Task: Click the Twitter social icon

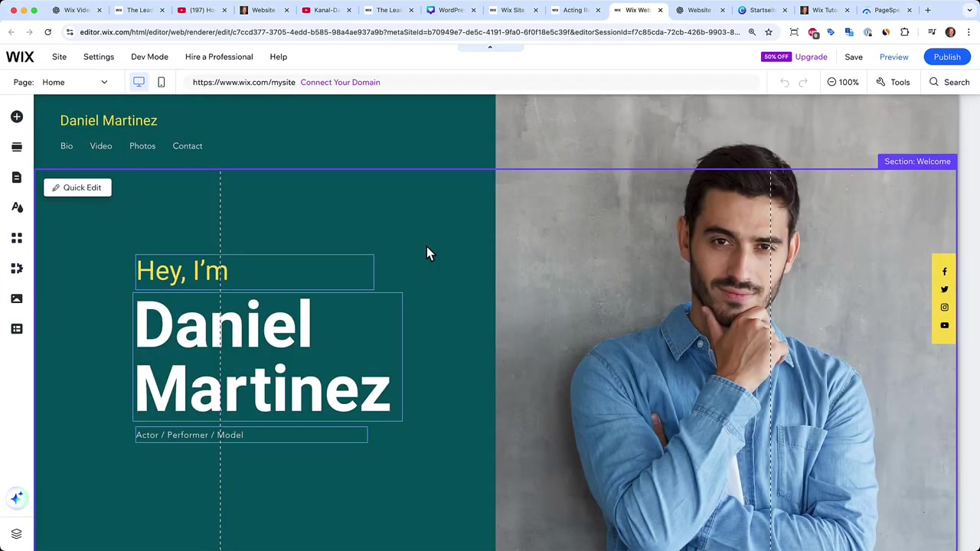Action: pyautogui.click(x=944, y=289)
